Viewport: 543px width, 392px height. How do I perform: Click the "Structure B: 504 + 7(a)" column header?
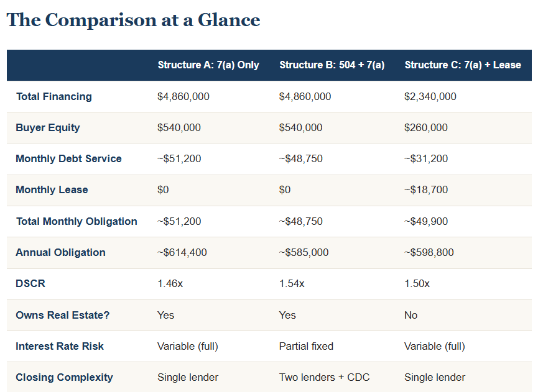tap(332, 65)
